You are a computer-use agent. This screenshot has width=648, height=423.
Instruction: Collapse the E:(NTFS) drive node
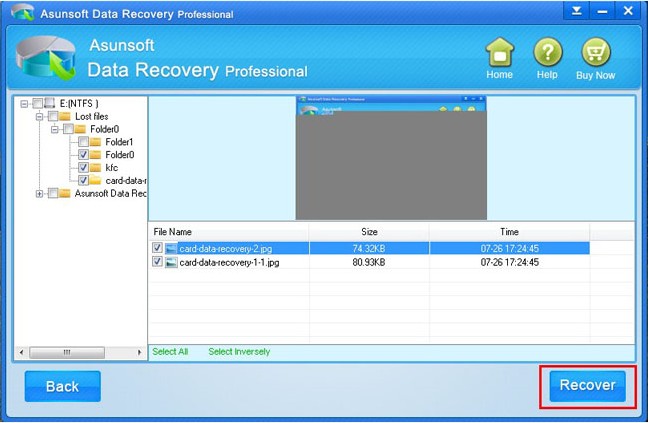(24, 103)
